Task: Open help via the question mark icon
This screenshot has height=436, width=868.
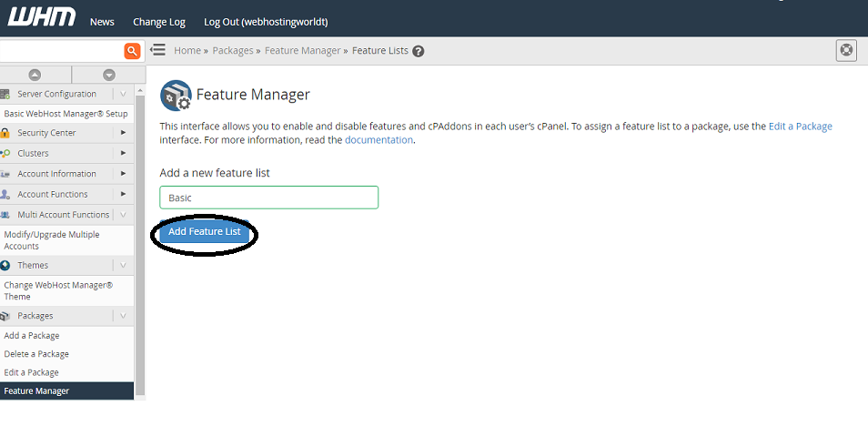Action: 419,51
